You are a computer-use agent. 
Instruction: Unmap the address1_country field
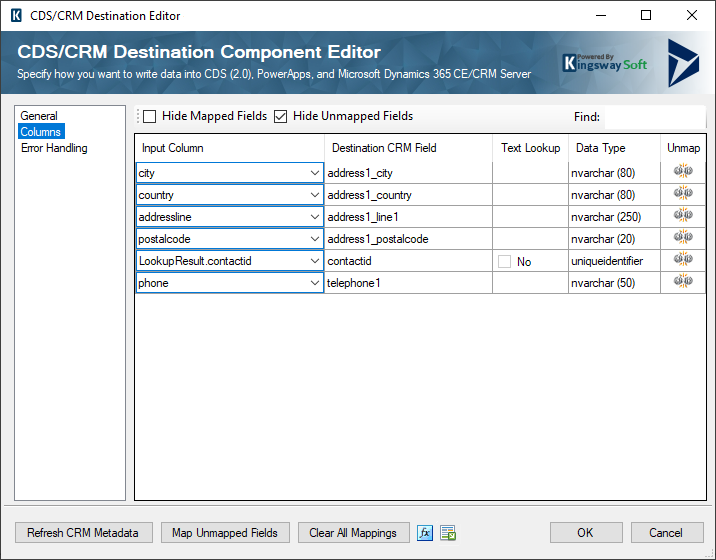tap(683, 194)
